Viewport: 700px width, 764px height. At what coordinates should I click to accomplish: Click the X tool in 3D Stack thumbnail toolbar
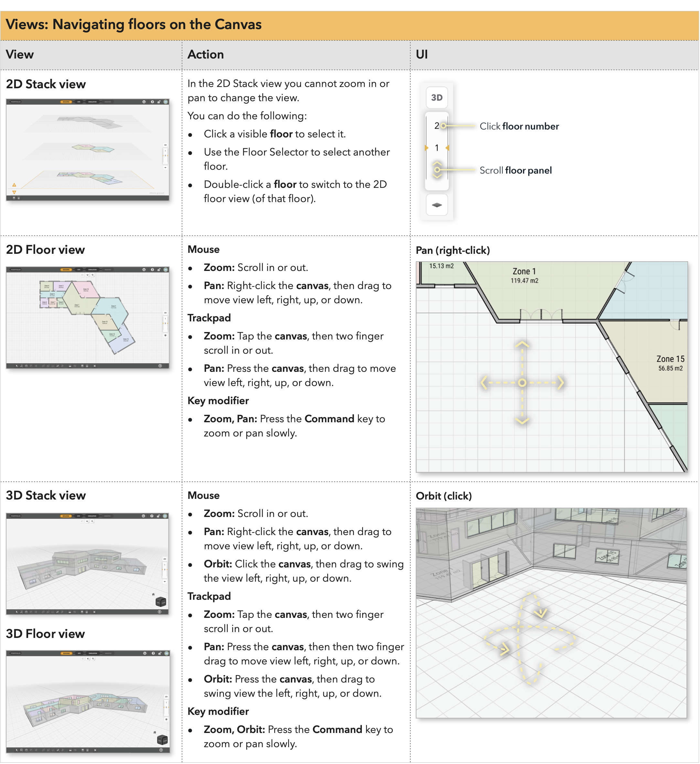94,612
